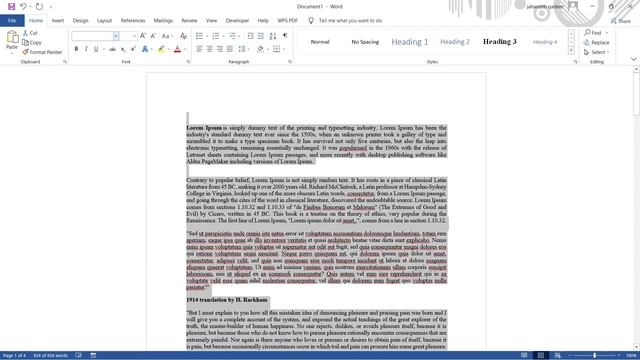Image resolution: width=640 pixels, height=360 pixels.
Task: Align text to the left
Action: pyautogui.click(x=199, y=49)
